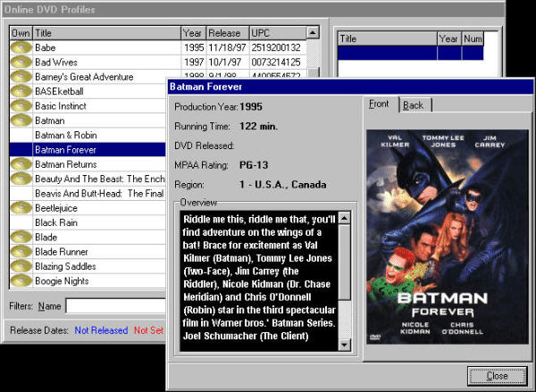Screen dimensions: 536x392
Task: Click the disc icon beside Beetlejuice
Action: [x=21, y=208]
